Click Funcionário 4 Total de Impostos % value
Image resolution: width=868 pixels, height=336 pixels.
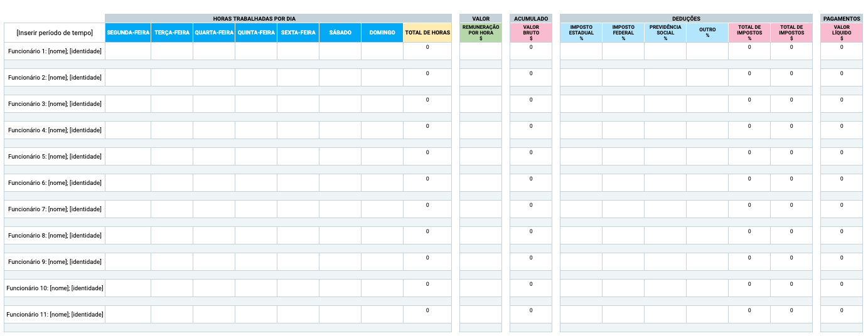coord(749,130)
